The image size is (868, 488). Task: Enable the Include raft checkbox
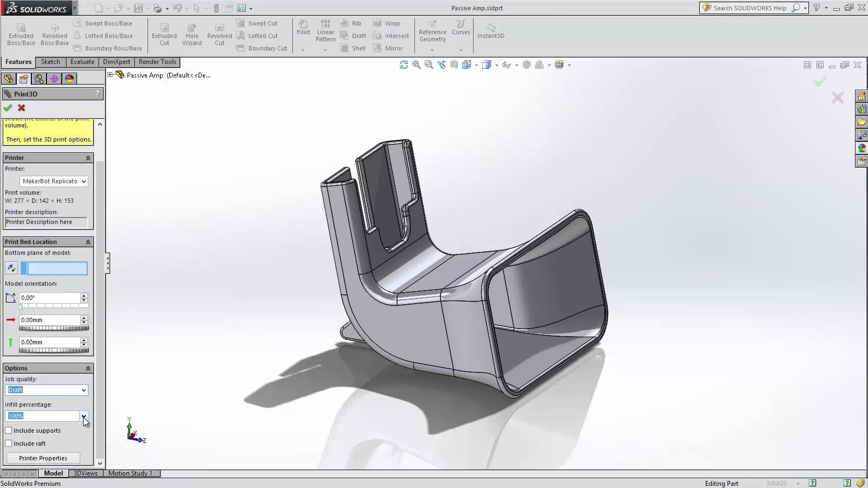click(x=9, y=444)
